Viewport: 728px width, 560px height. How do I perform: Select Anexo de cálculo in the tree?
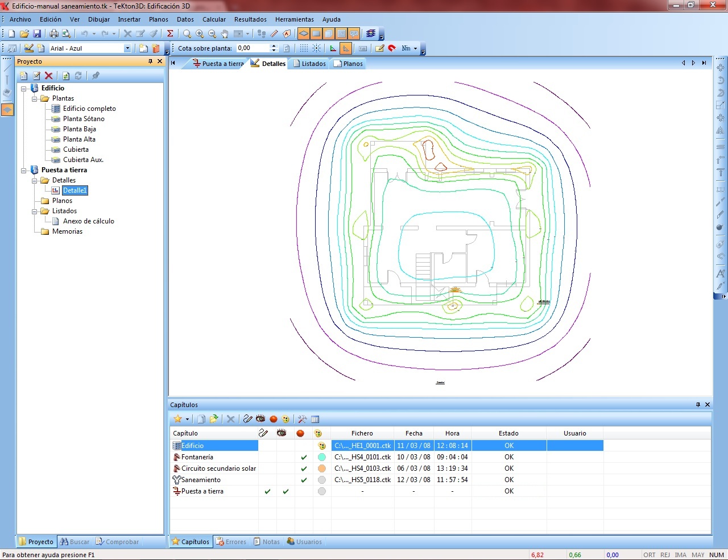[x=88, y=221]
